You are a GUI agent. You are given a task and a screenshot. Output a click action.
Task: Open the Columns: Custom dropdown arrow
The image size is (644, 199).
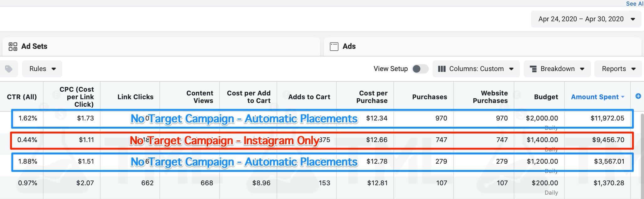511,69
